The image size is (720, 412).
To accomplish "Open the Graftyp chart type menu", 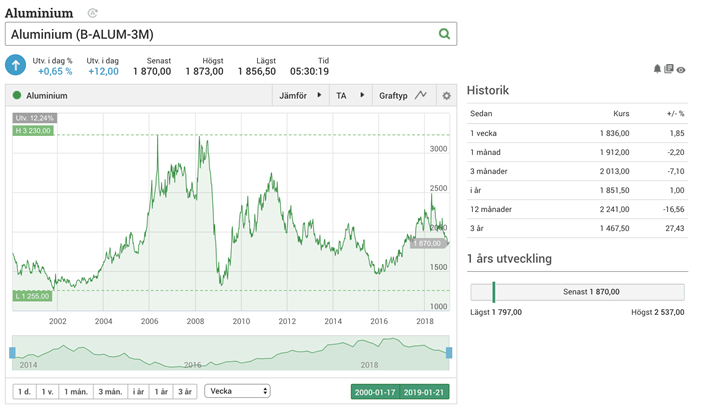I will tap(402, 96).
